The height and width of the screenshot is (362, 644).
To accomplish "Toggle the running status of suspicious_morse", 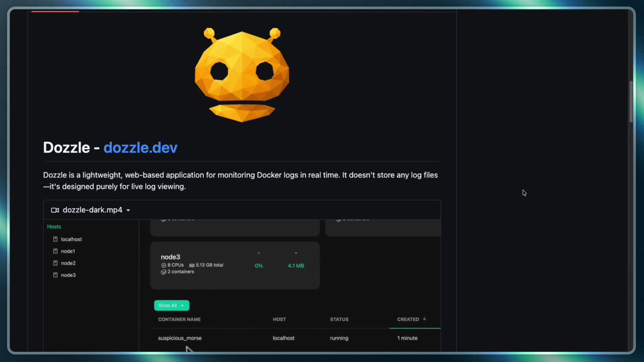I will (x=339, y=338).
